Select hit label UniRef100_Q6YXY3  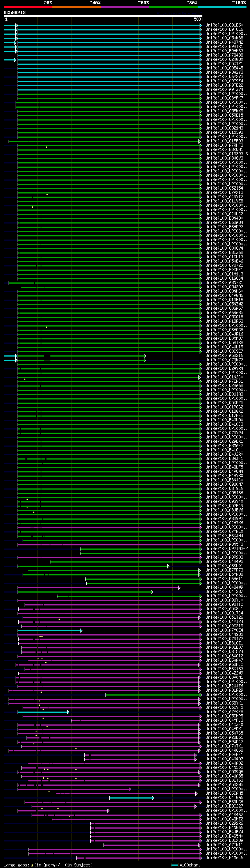point(224,77)
